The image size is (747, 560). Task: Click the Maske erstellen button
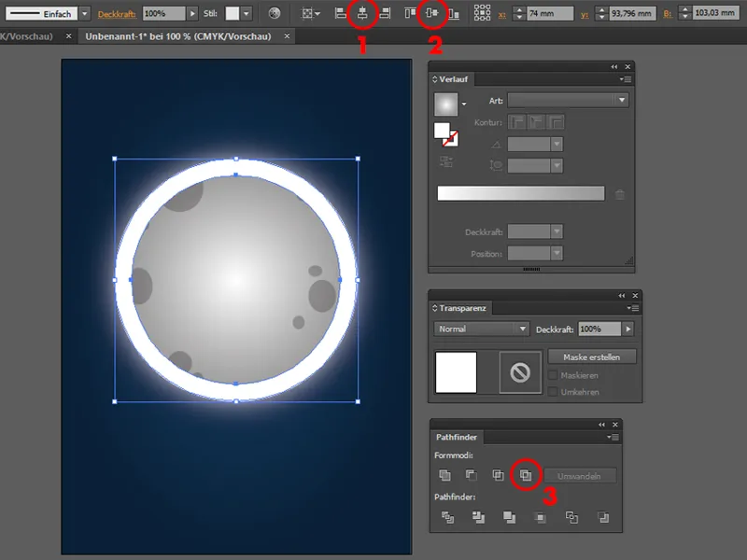coord(592,357)
